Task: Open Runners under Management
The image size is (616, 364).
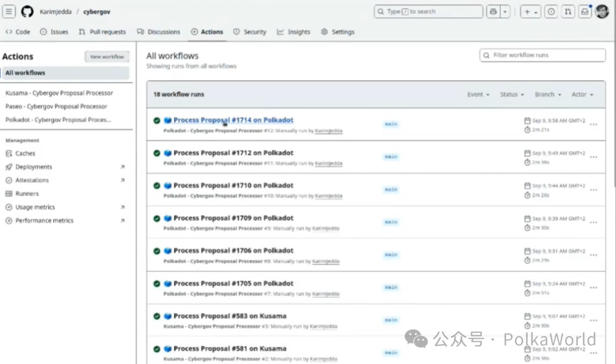Action: [27, 193]
